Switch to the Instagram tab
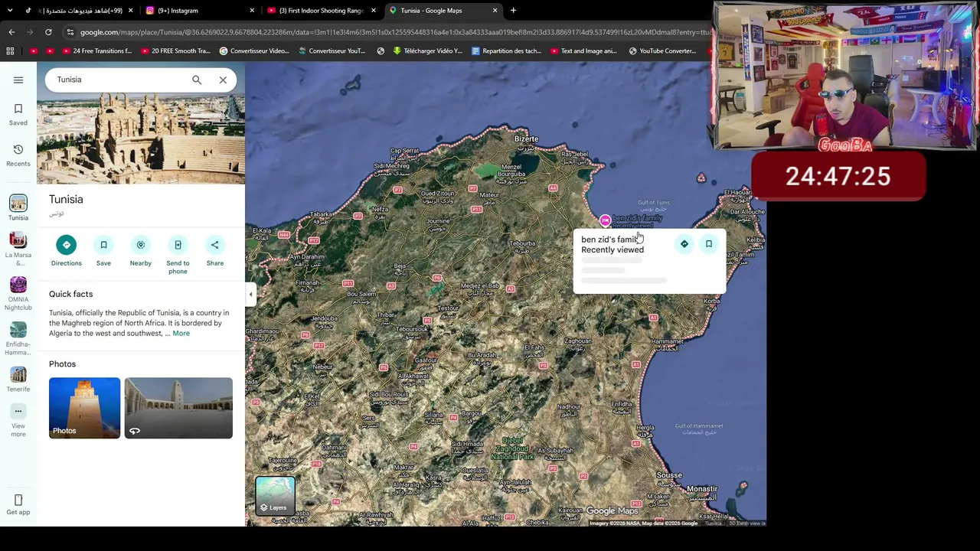This screenshot has width=980, height=551. click(199, 11)
